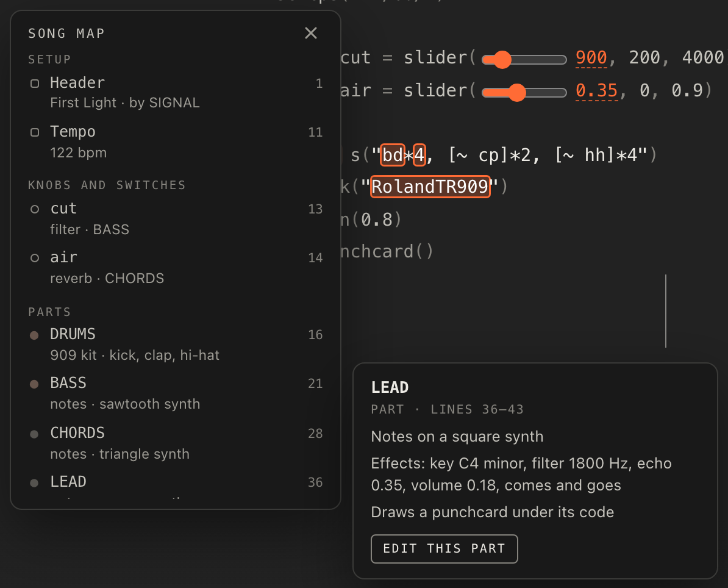Click Edit This Part button
Viewport: 728px width, 588px height.
(444, 548)
